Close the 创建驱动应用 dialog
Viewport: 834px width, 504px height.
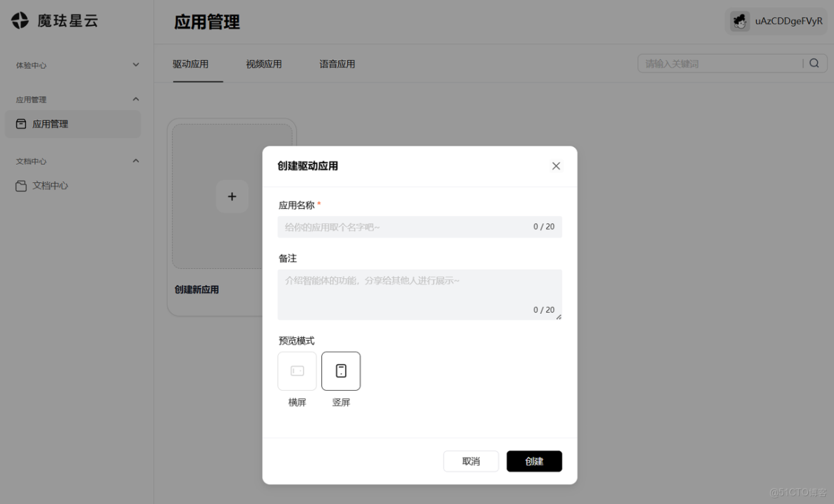(x=556, y=166)
